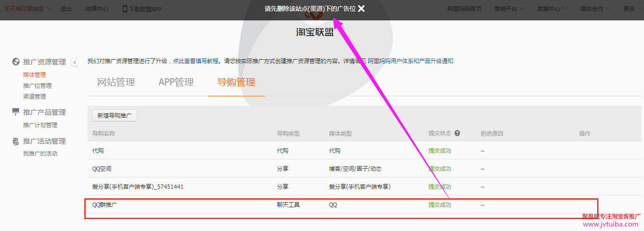This screenshot has width=644, height=231.
Task: Open the 点此查看填写教程 link
Action: coord(196,61)
